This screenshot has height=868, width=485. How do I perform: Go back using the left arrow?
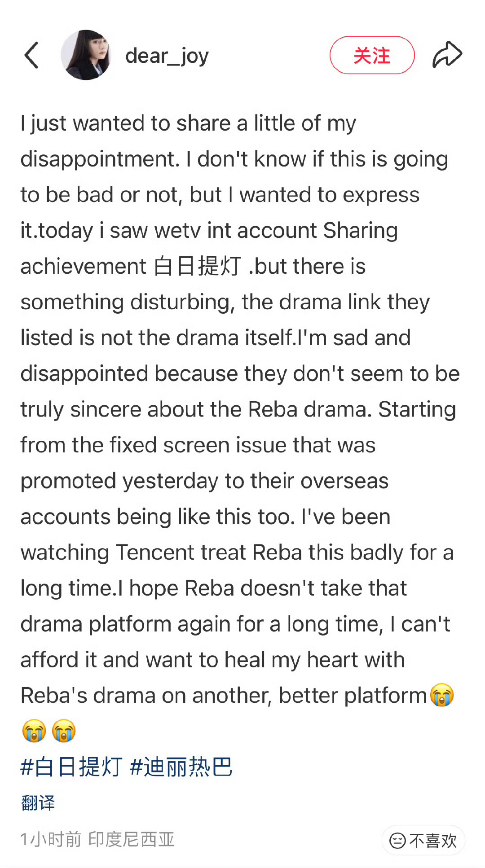click(31, 55)
